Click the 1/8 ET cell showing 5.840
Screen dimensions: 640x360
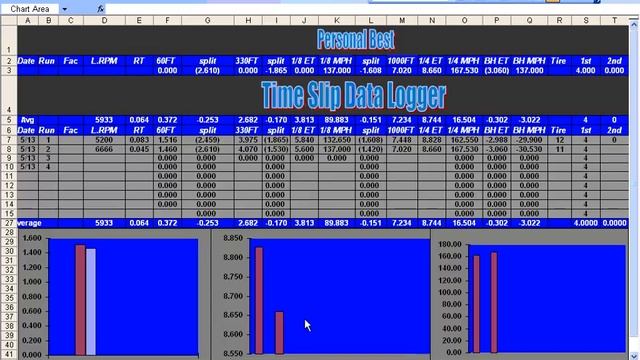(x=304, y=140)
